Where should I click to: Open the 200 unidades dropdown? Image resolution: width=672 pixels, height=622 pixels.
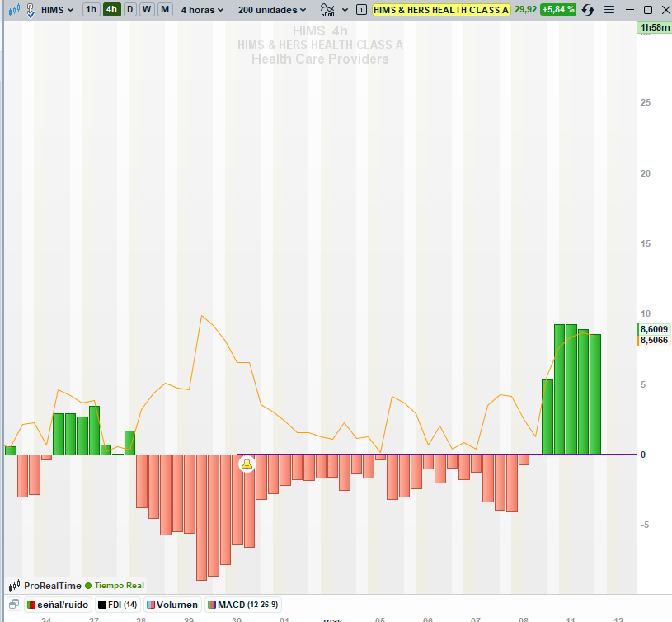(272, 10)
